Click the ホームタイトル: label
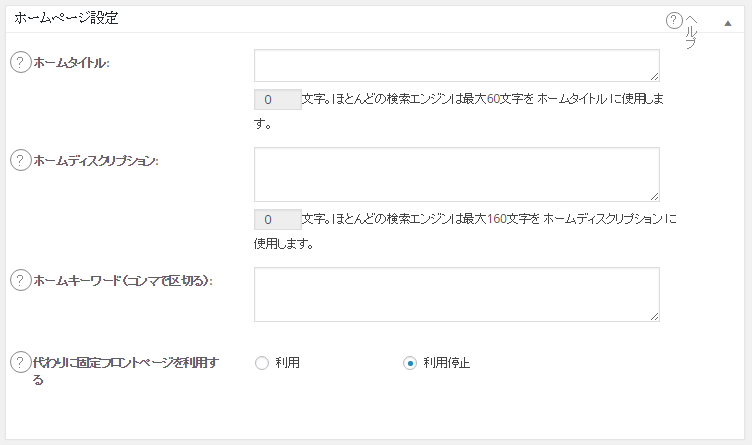The height and width of the screenshot is (445, 752). coord(71,63)
